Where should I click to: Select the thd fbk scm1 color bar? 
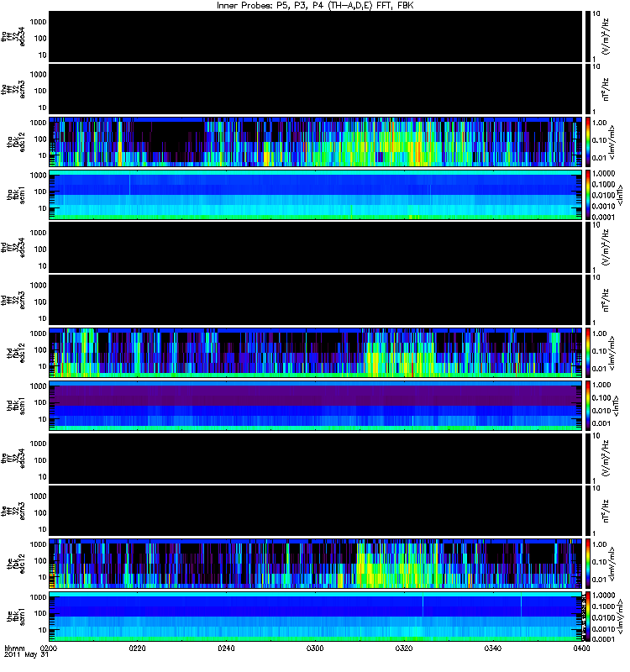[x=587, y=407]
